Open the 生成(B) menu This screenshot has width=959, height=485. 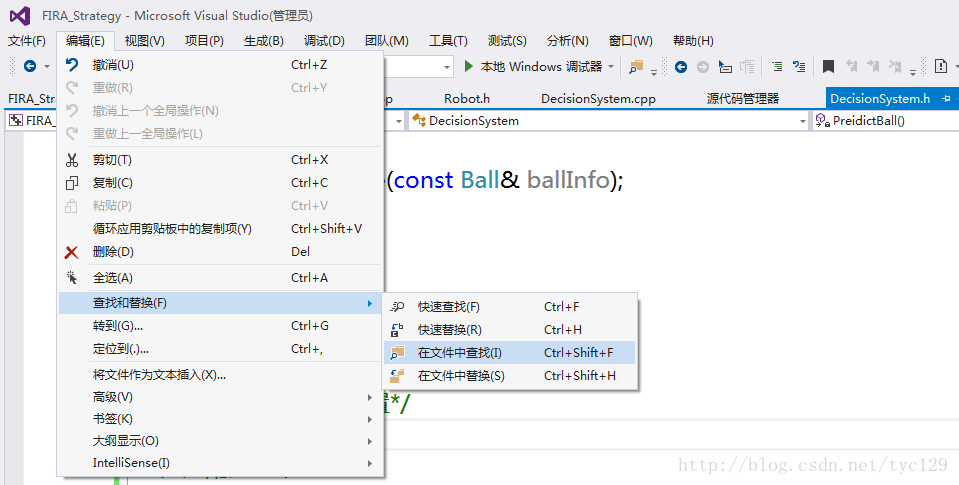[264, 41]
